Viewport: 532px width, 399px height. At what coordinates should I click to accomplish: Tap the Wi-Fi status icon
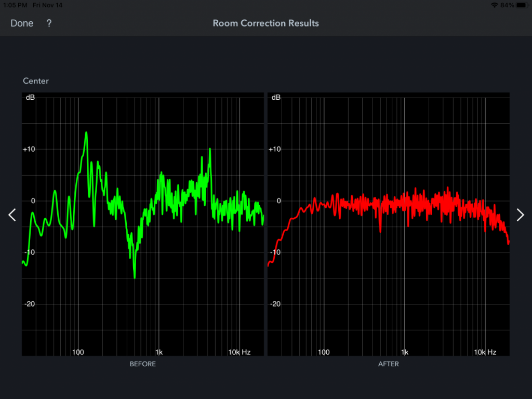click(494, 5)
